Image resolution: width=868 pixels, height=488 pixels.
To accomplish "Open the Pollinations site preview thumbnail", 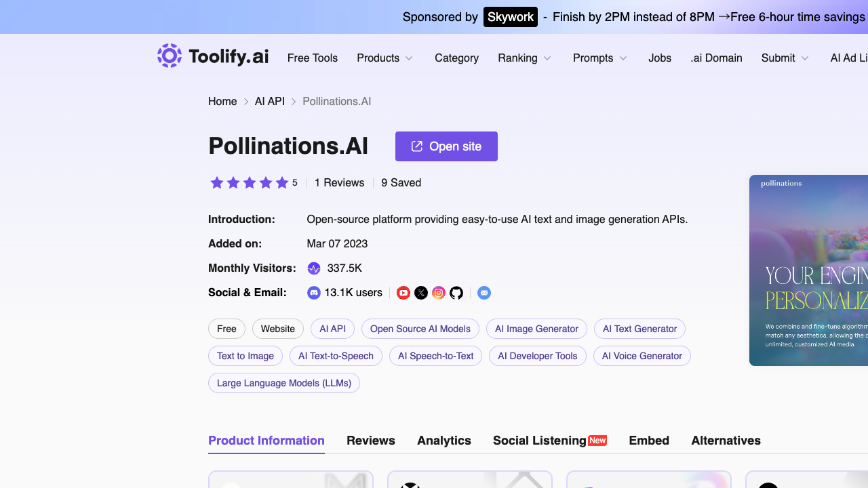I will [808, 270].
